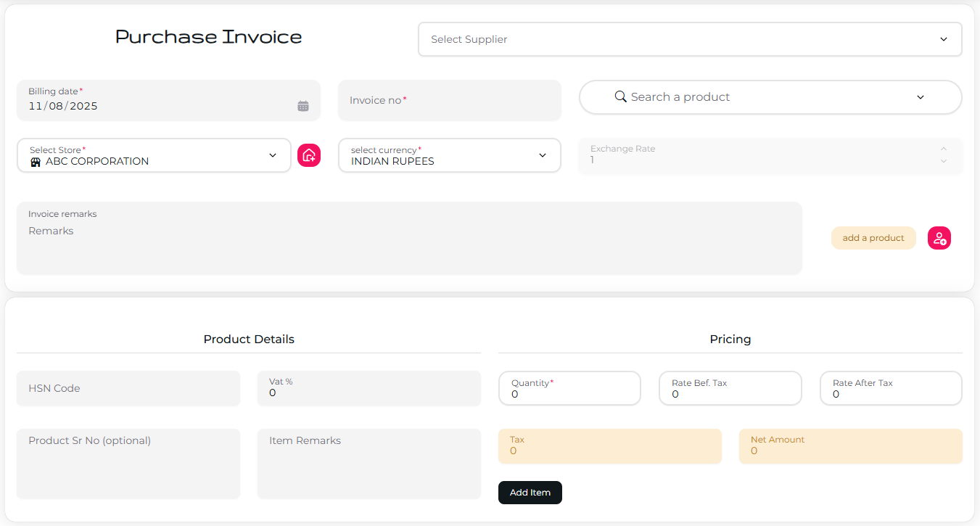This screenshot has height=526, width=980.
Task: Increase Exchange Rate with the up stepper arrow
Action: tap(944, 149)
